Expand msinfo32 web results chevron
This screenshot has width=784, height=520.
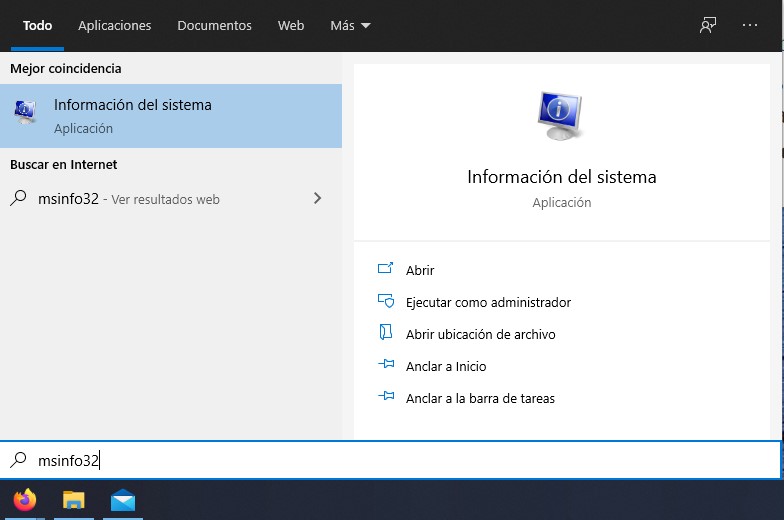pos(318,199)
